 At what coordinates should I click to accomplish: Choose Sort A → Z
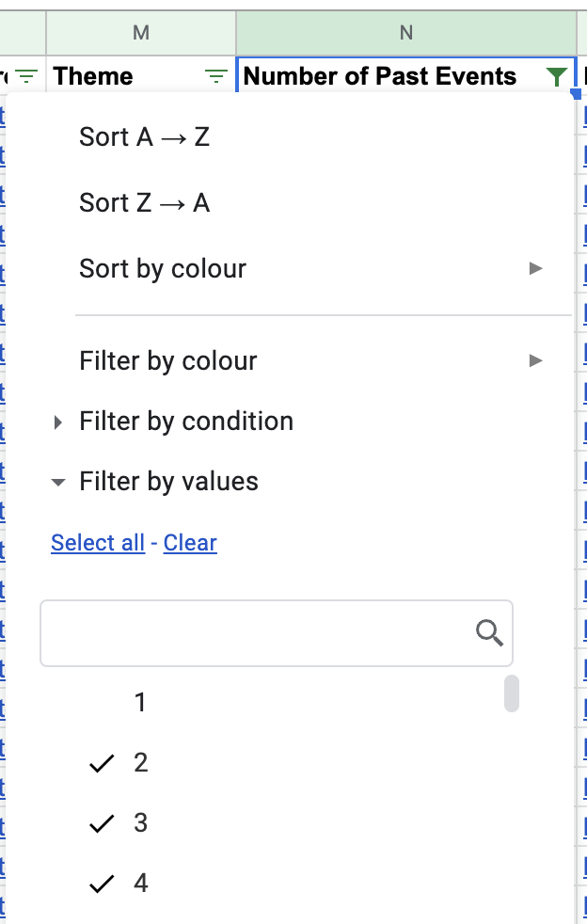[x=145, y=137]
